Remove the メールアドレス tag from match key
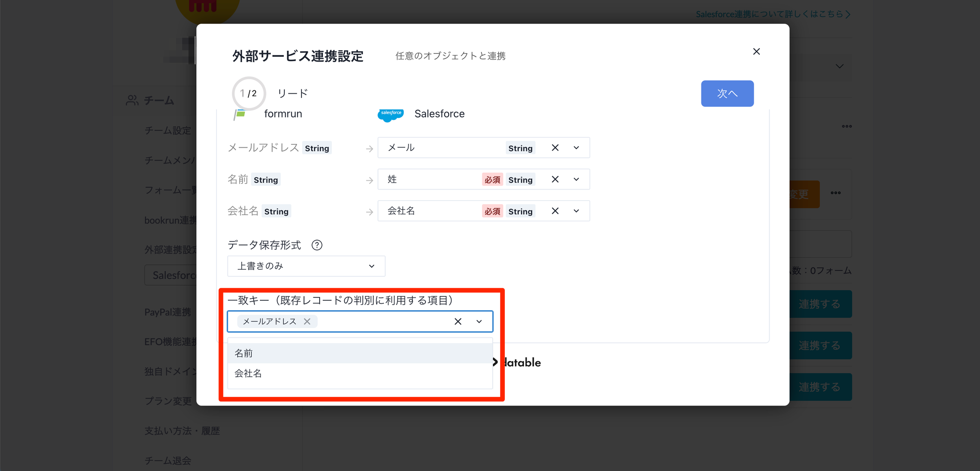Viewport: 980px width, 471px height. pos(307,322)
